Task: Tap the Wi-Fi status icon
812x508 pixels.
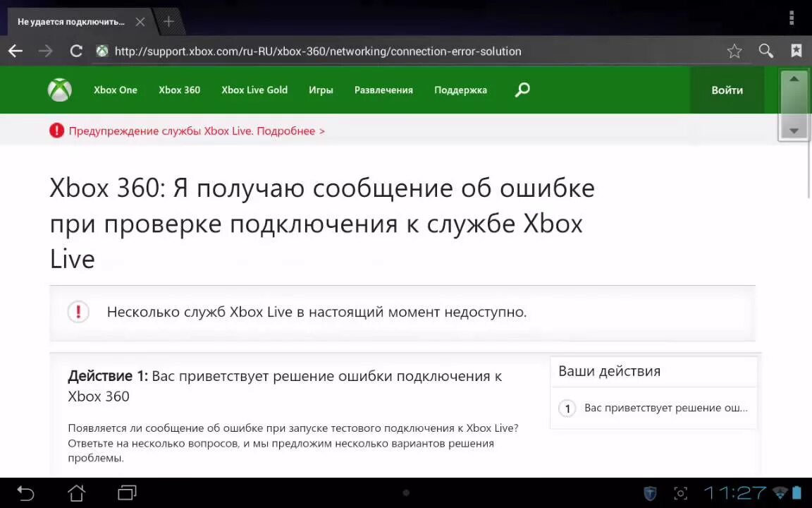Action: point(780,493)
